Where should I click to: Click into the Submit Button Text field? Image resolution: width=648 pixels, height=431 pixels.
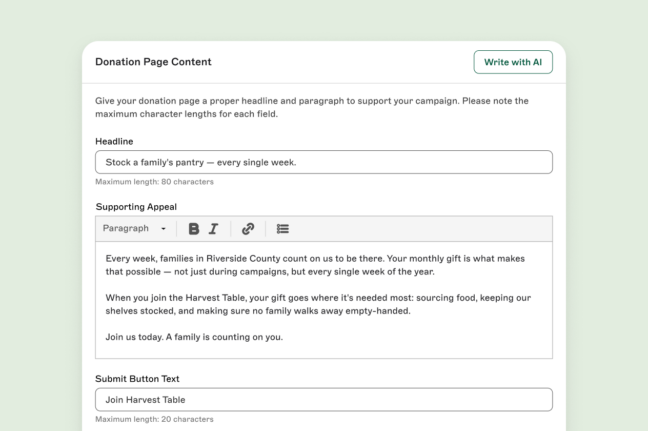[324, 399]
